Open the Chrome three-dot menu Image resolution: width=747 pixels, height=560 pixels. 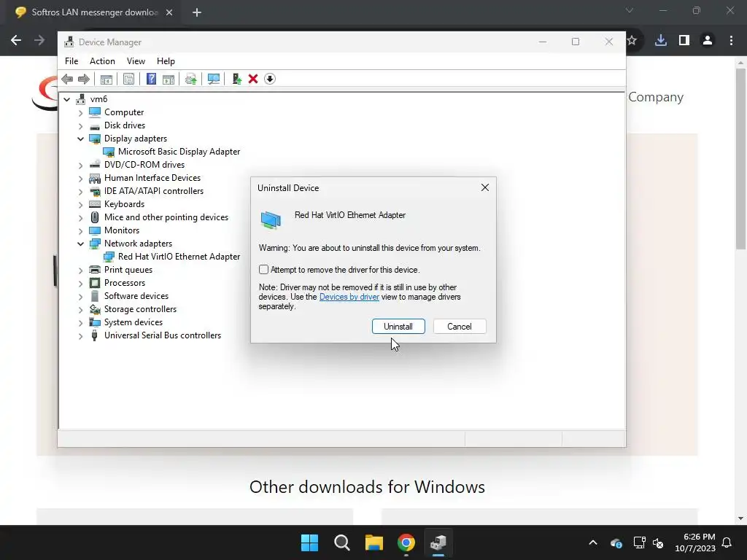731,41
